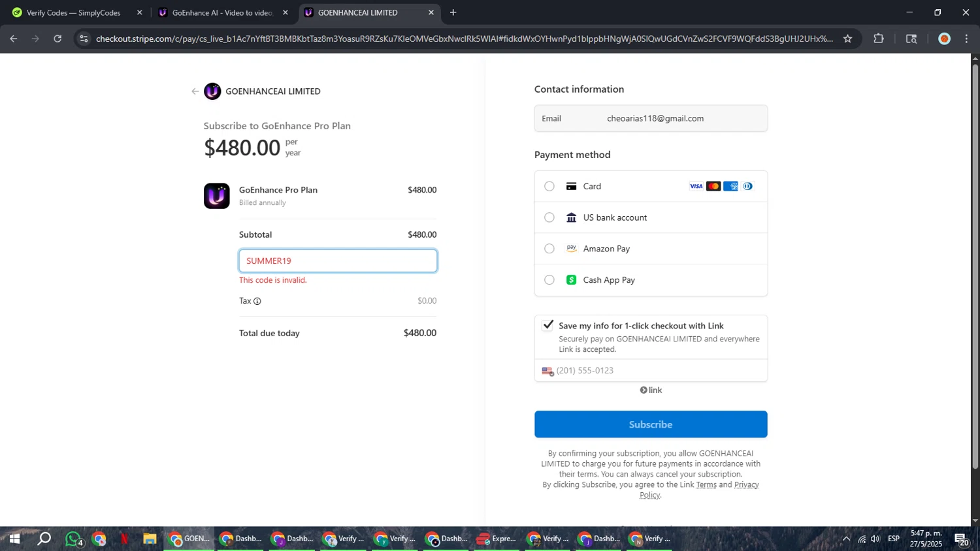Click the Email field with cheoarias118@gmail.com
The width and height of the screenshot is (980, 551).
[x=651, y=118]
